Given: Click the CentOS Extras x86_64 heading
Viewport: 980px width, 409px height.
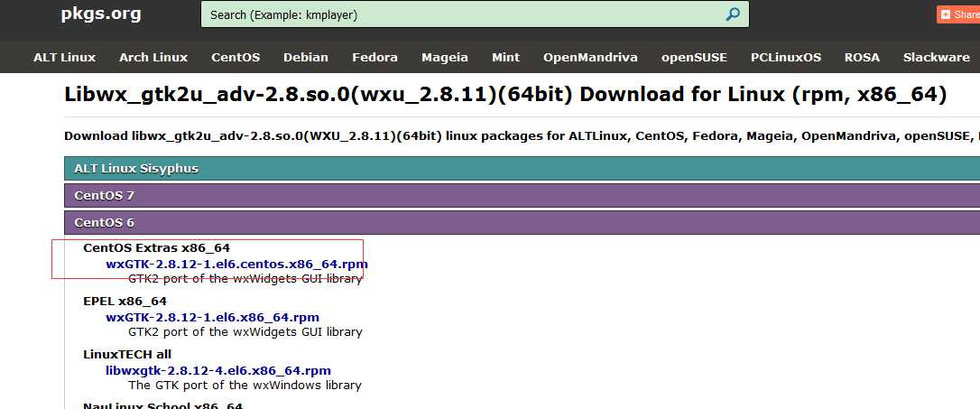Looking at the screenshot, I should point(157,248).
